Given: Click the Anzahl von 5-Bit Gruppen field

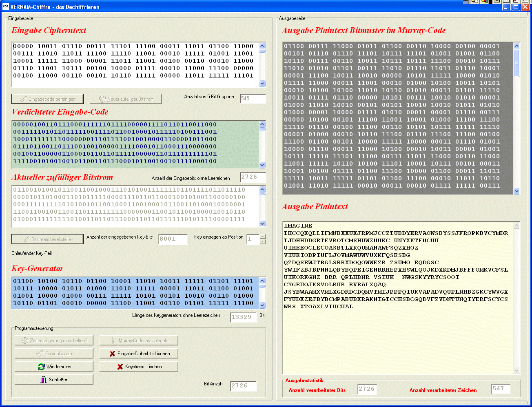Looking at the screenshot, I should (x=253, y=99).
